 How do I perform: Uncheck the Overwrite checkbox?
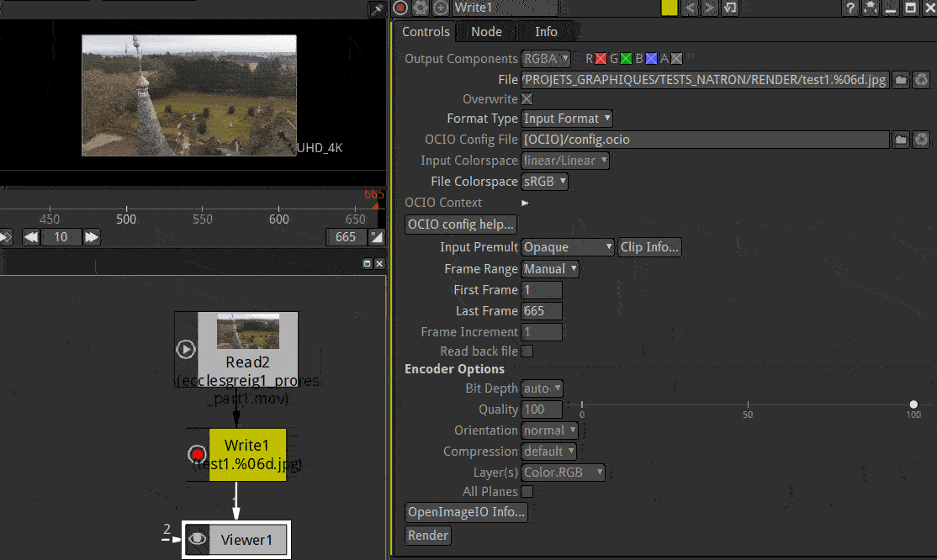[527, 99]
